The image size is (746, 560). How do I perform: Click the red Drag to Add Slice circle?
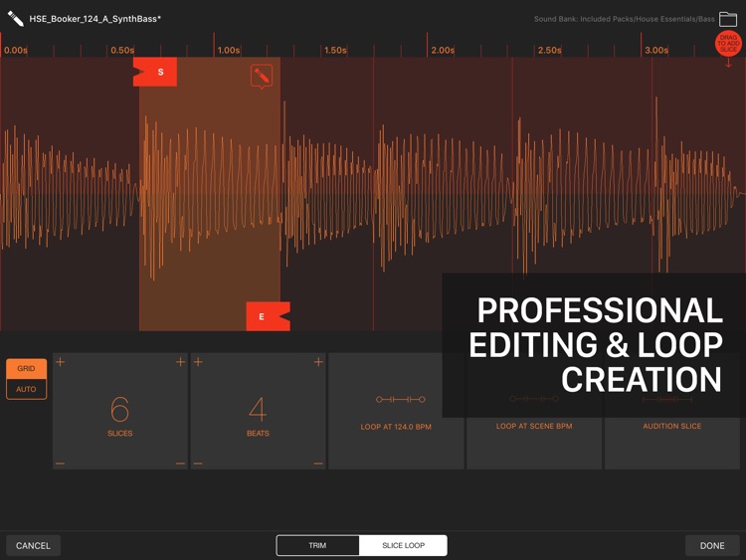tap(728, 44)
